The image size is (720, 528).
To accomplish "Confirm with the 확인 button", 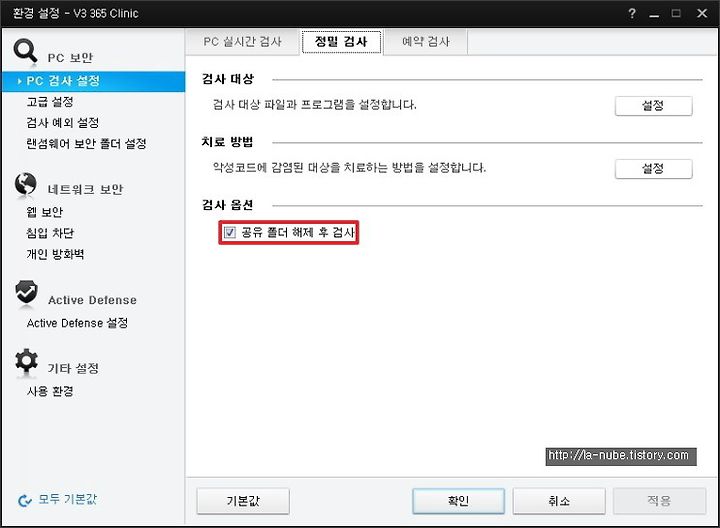I will 458,501.
